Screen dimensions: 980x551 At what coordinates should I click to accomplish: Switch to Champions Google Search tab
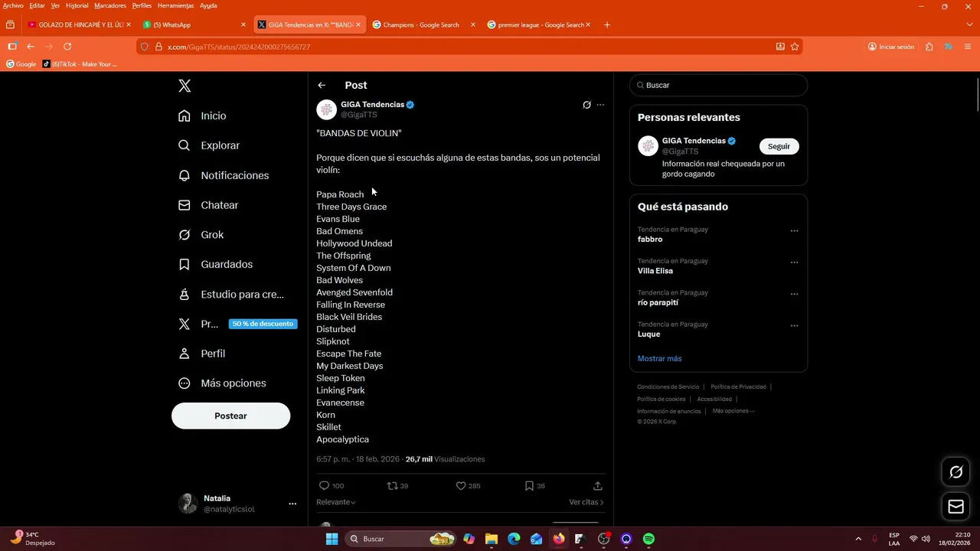point(423,24)
